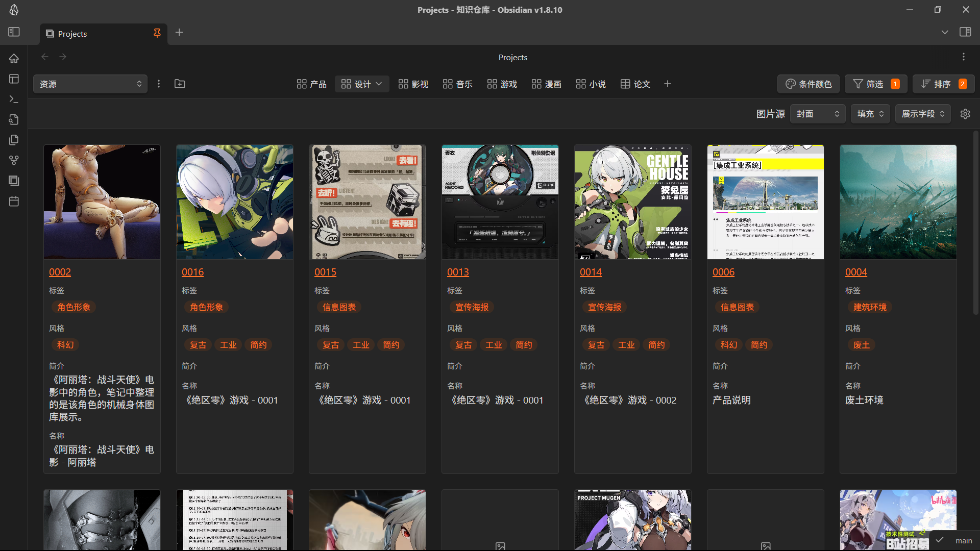The image size is (980, 551).
Task: Click the GENTLE HOUSE card thumbnail
Action: (x=632, y=202)
